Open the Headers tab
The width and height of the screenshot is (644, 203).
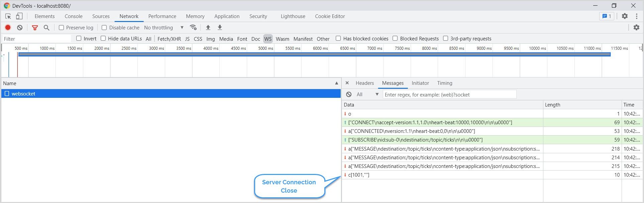tap(365, 83)
